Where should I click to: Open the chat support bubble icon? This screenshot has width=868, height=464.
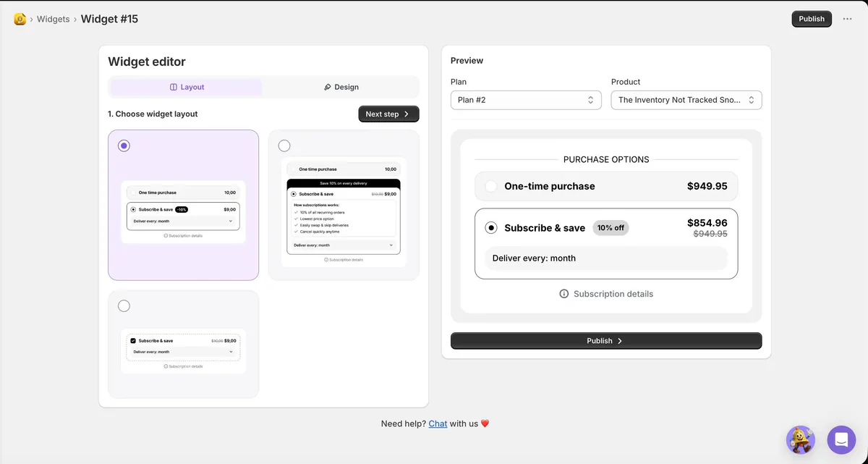841,439
